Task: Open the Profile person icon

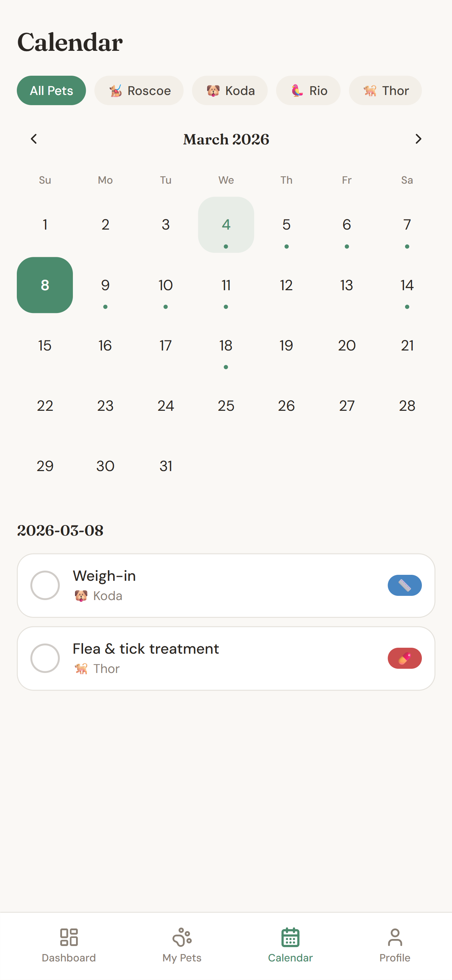Action: [395, 937]
